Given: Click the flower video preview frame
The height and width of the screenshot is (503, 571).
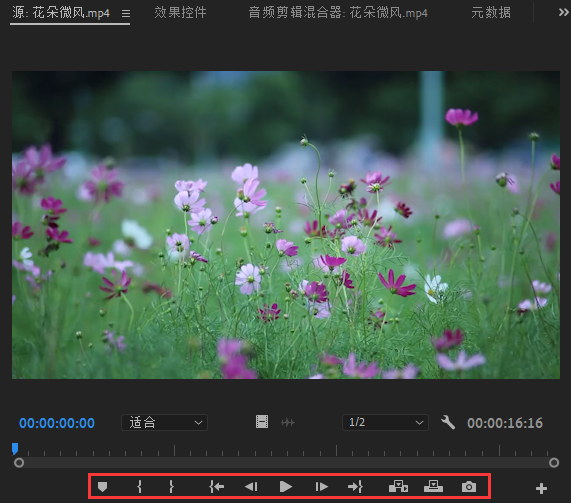Looking at the screenshot, I should 286,225.
